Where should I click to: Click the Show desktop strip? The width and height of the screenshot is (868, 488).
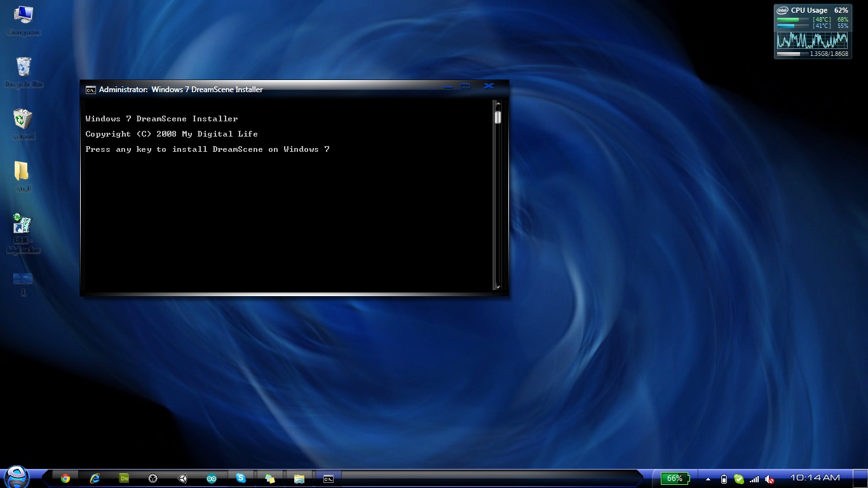[860, 478]
